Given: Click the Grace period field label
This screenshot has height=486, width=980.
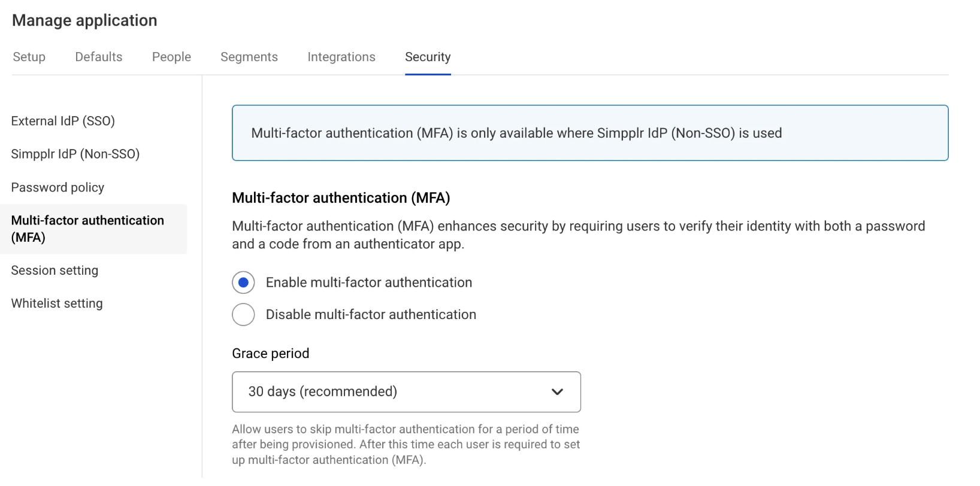Looking at the screenshot, I should [x=270, y=354].
